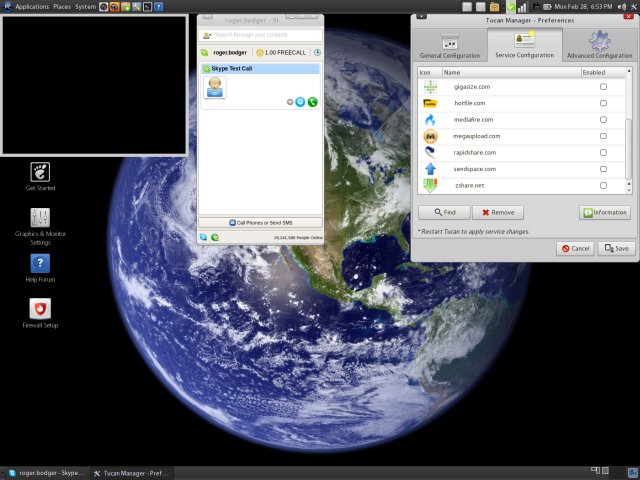Select the rapidshare.com swirl icon
640x480 pixels.
tap(430, 153)
